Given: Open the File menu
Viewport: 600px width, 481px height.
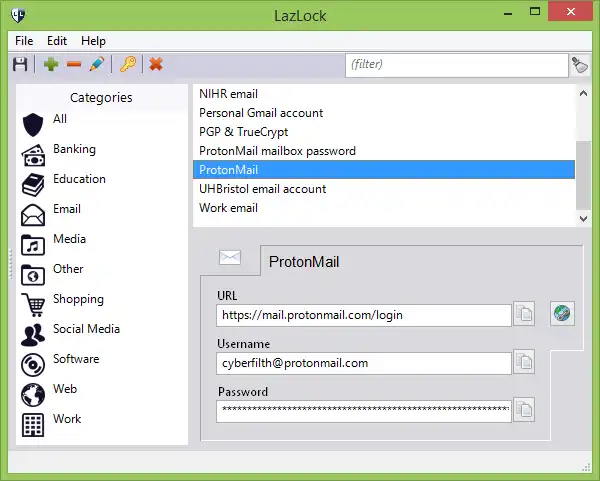Looking at the screenshot, I should click(24, 41).
